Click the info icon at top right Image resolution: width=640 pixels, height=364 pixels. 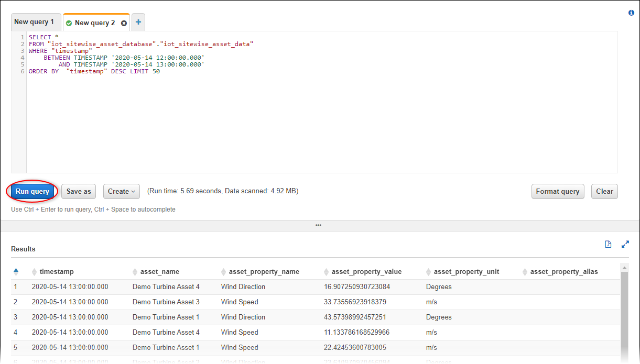tap(631, 13)
